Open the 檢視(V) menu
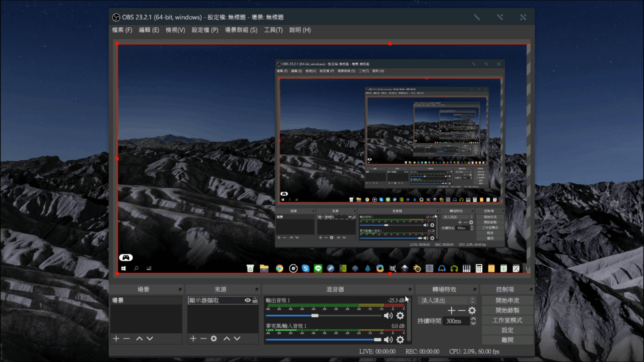The image size is (644, 362). pyautogui.click(x=175, y=30)
